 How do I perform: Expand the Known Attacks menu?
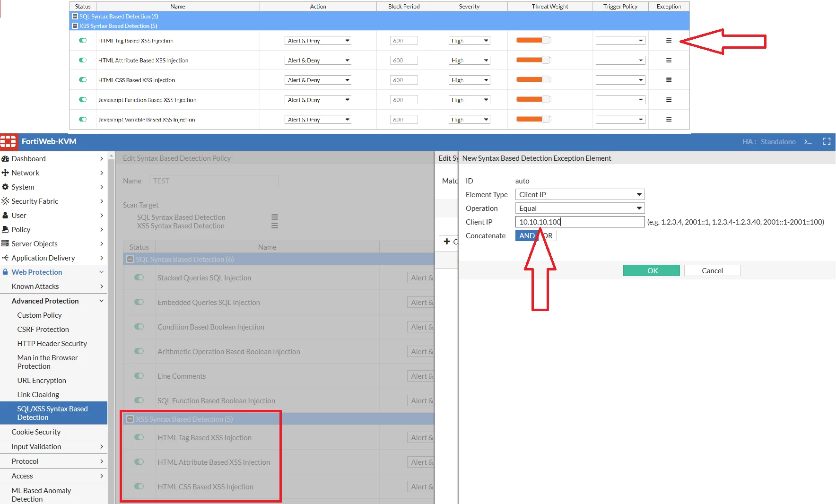point(54,287)
